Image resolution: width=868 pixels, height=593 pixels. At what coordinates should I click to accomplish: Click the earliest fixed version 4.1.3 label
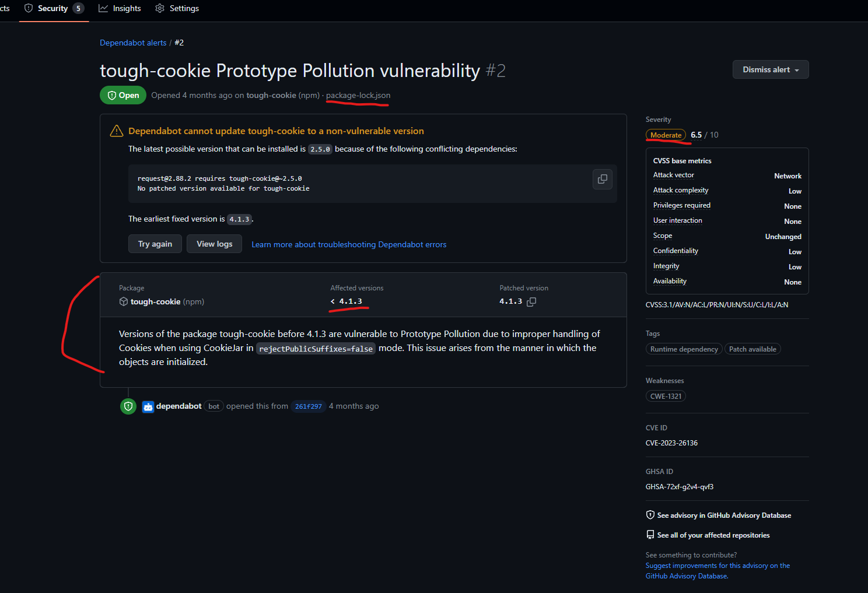239,219
